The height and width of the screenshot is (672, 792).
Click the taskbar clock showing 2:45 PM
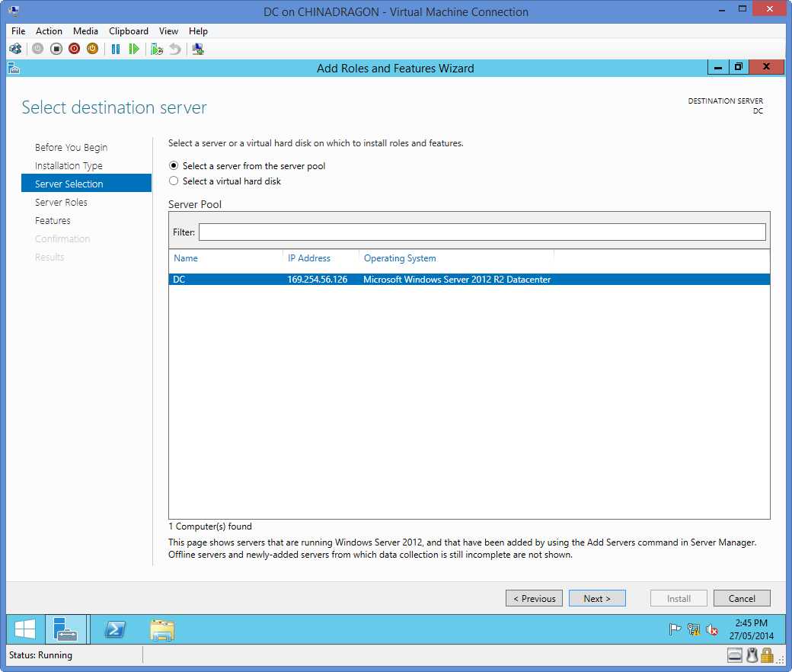coord(751,629)
